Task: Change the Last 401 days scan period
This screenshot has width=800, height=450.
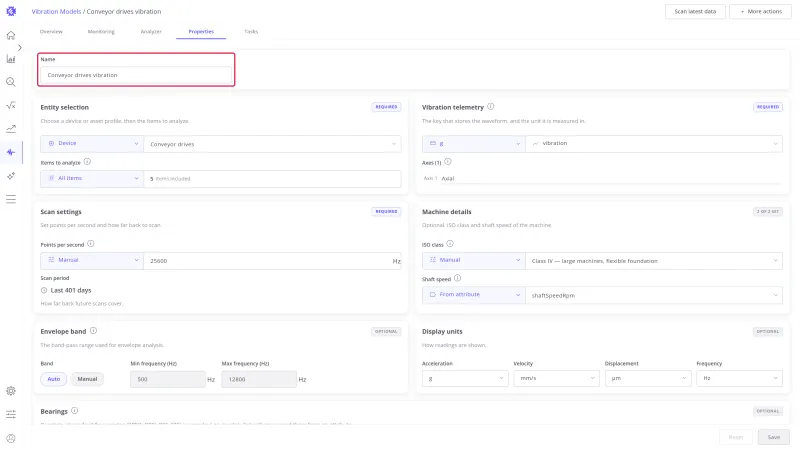Action: [71, 290]
